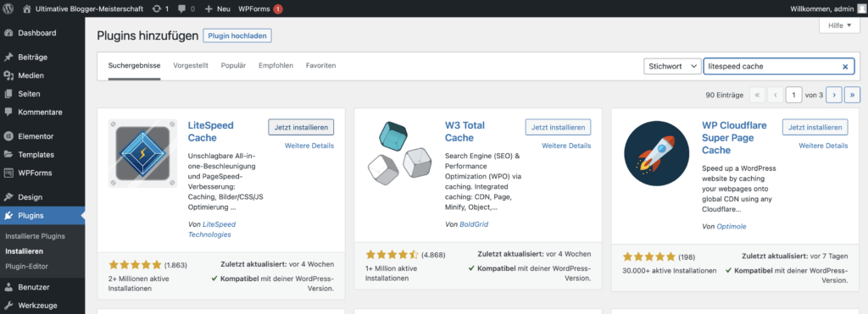Open Weitere Details for W3 Total Cache
The height and width of the screenshot is (314, 868).
pyautogui.click(x=566, y=146)
